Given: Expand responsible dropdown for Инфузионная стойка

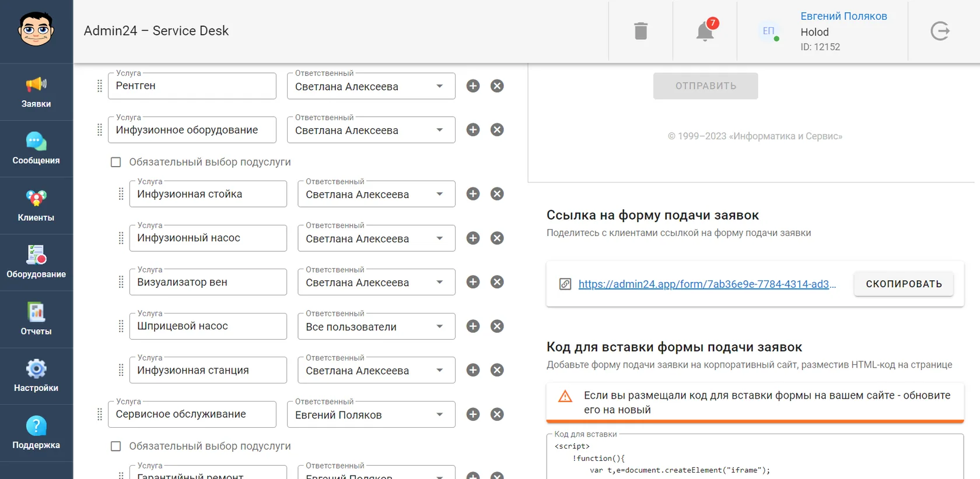Looking at the screenshot, I should 376,194.
